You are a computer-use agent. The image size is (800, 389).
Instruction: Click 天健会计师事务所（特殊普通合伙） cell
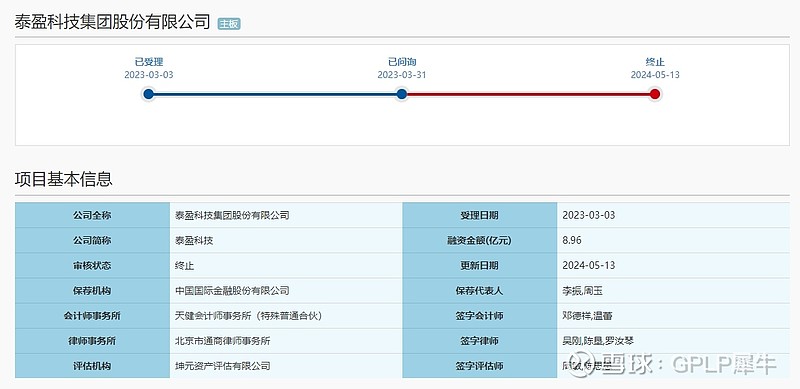(286, 315)
